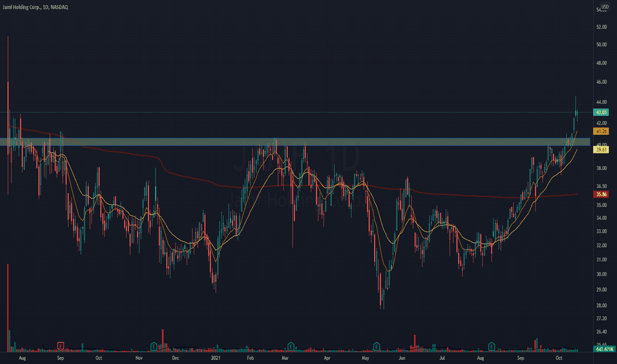Open the earnings marker near Mar

click(x=291, y=346)
